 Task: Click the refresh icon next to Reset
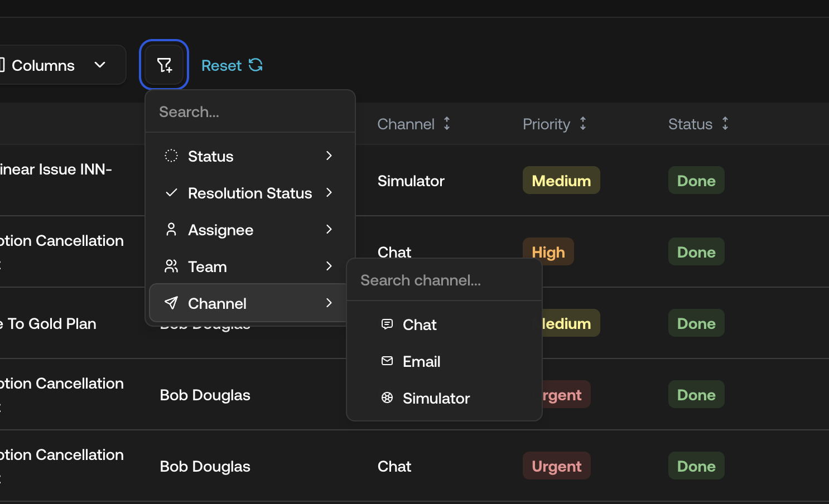(x=256, y=65)
